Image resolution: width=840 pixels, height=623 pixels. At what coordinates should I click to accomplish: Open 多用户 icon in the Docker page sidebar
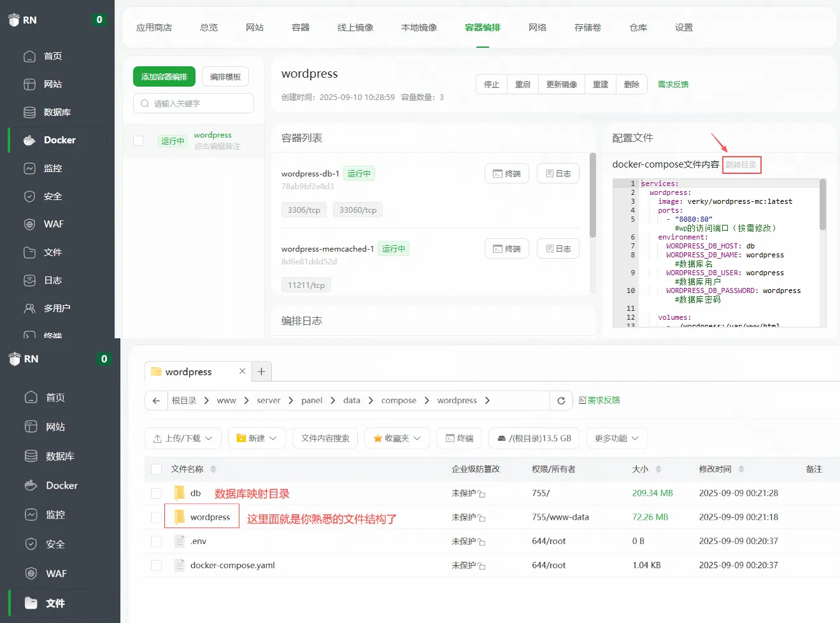29,308
